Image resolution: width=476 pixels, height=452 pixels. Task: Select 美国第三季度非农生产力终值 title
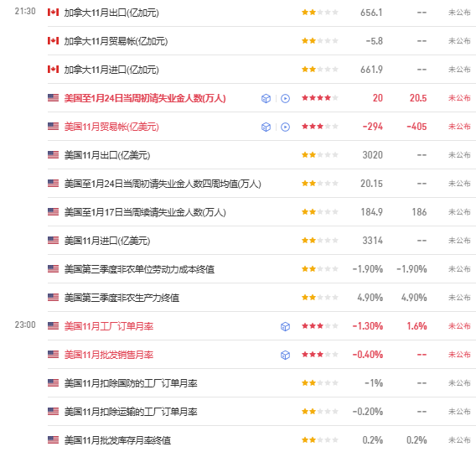coord(122,298)
